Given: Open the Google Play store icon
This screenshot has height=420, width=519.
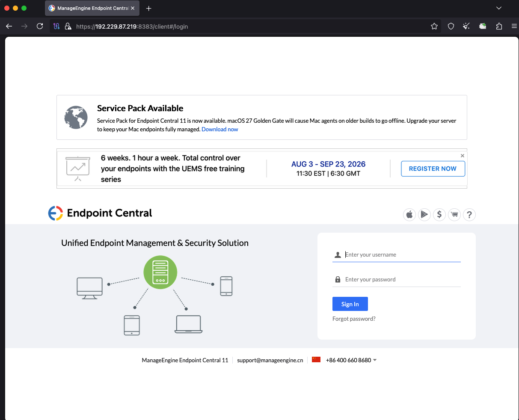Looking at the screenshot, I should pos(424,214).
